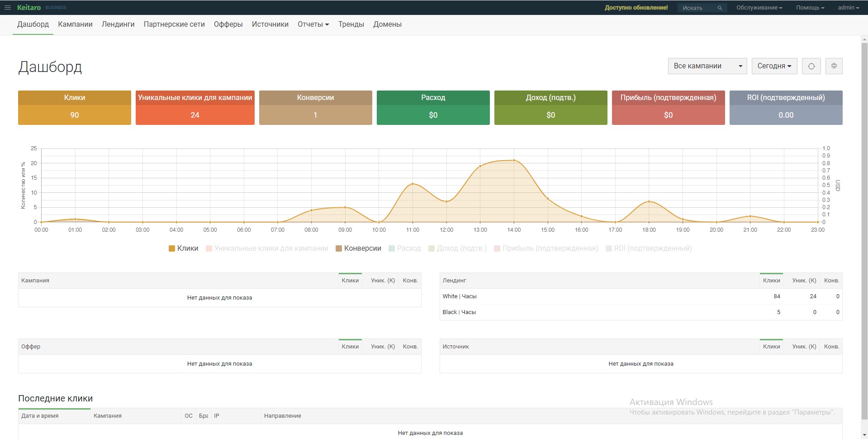
Task: Click the Доступно обновление! link
Action: [x=636, y=8]
